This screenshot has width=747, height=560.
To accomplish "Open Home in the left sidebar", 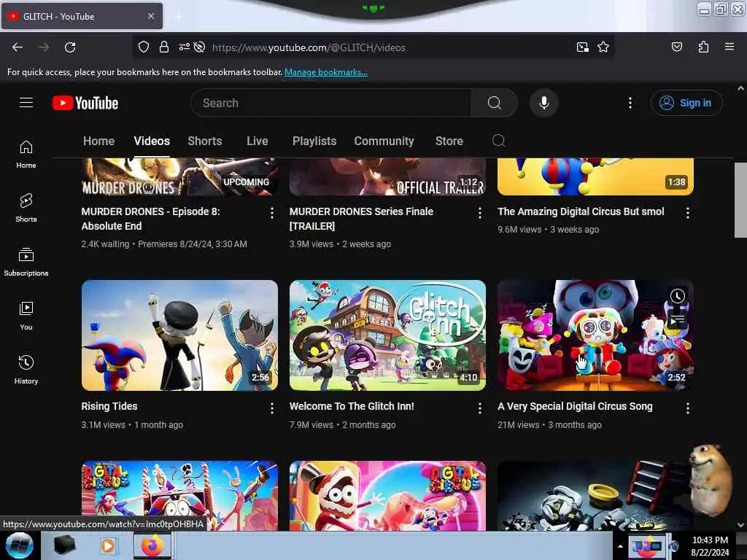I will tap(26, 155).
